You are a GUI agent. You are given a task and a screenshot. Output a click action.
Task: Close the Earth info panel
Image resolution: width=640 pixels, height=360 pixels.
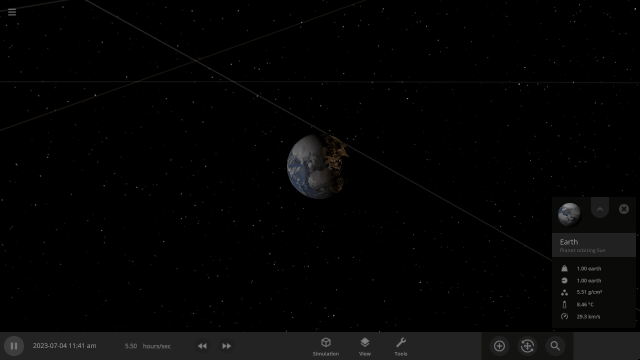pos(624,209)
